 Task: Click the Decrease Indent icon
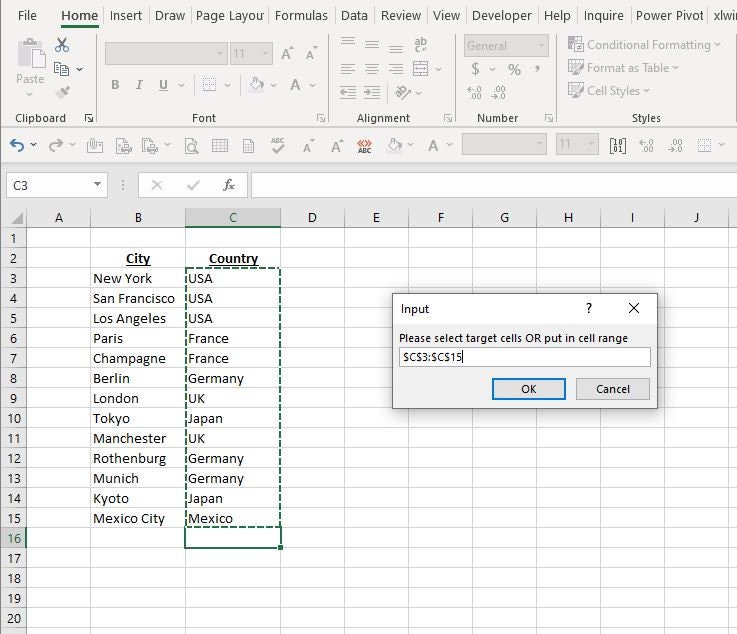coord(348,92)
